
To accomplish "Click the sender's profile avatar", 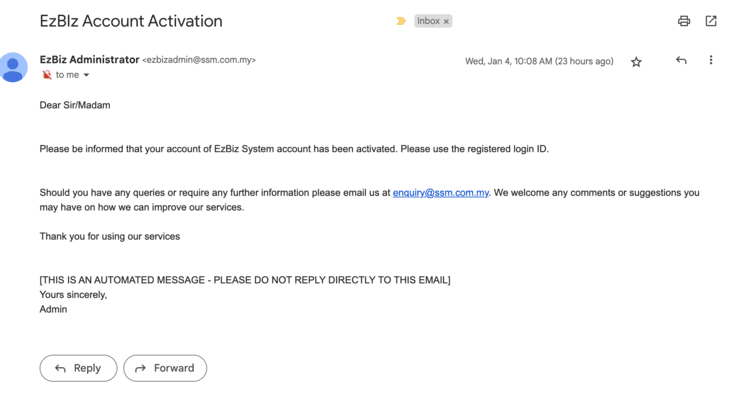I will (x=14, y=67).
